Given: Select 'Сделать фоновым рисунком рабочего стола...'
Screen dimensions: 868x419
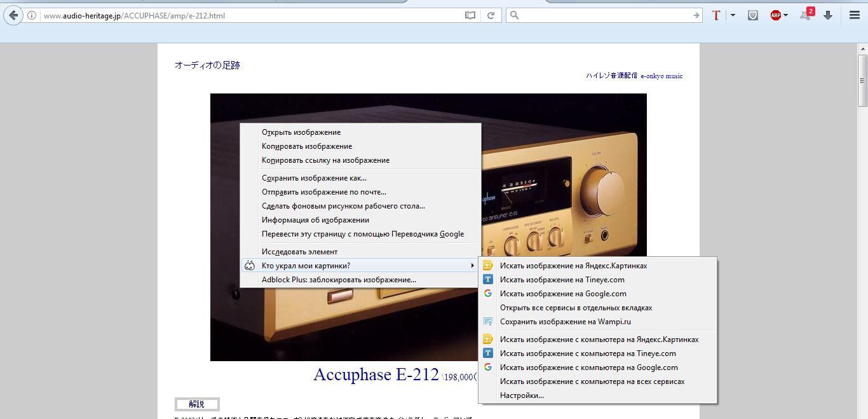Looking at the screenshot, I should tap(361, 206).
